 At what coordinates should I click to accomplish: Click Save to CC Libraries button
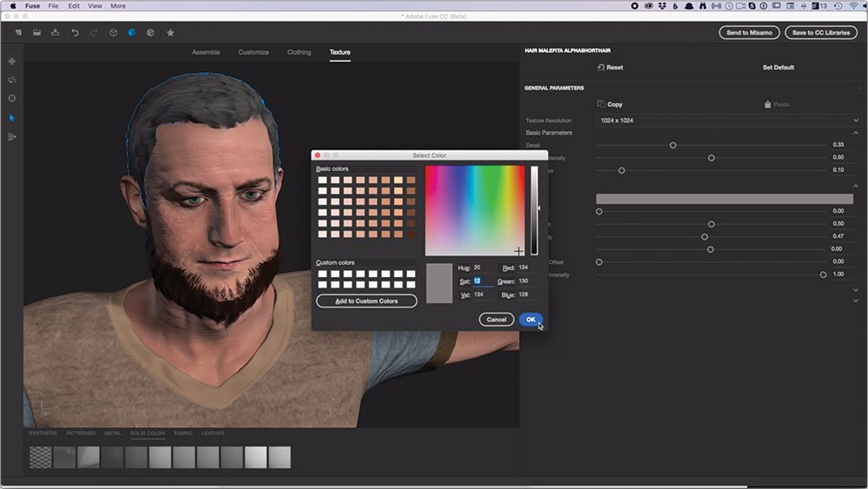coord(821,33)
